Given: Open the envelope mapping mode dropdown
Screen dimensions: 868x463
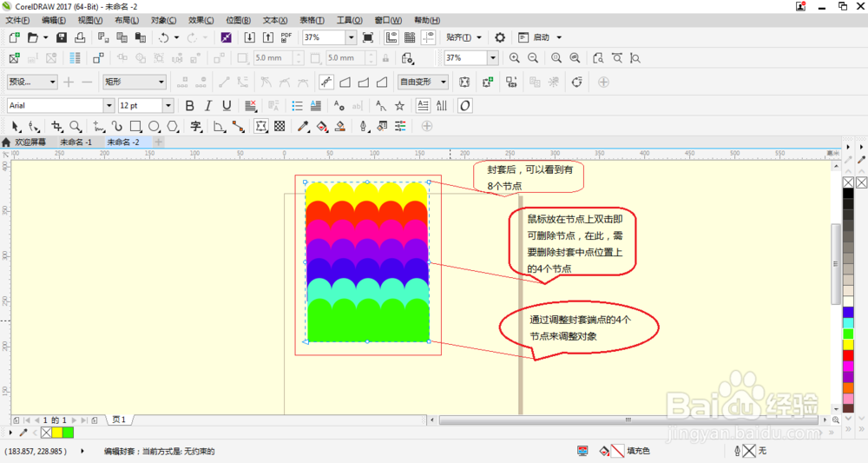Looking at the screenshot, I should pos(443,82).
